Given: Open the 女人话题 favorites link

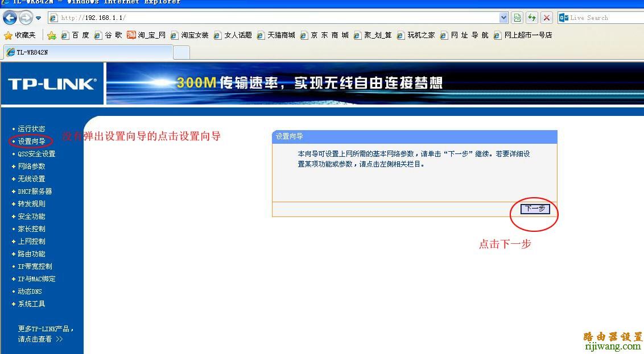Looking at the screenshot, I should click(x=233, y=35).
